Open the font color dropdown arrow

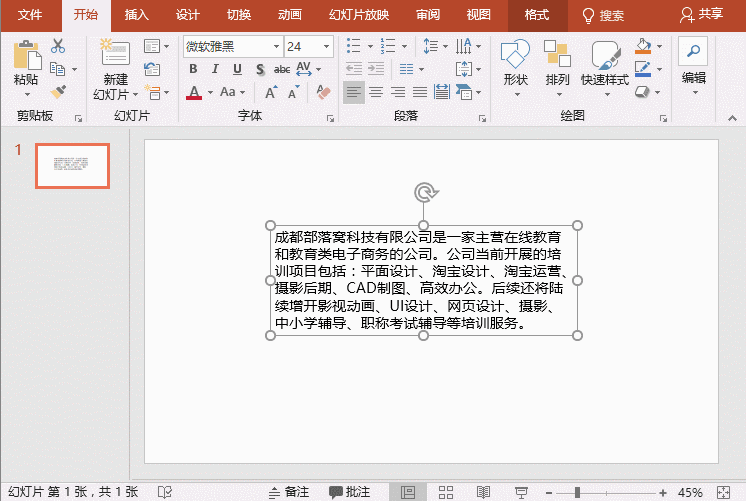(210, 92)
